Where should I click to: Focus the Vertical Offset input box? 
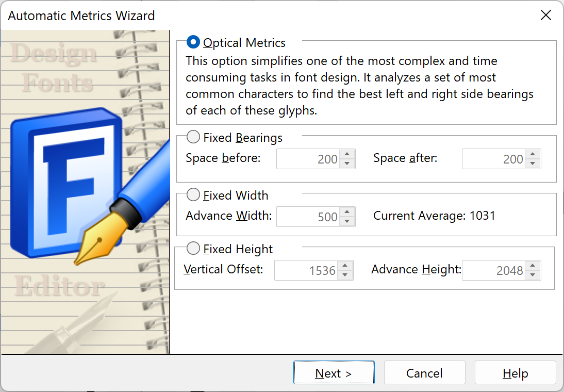click(306, 270)
